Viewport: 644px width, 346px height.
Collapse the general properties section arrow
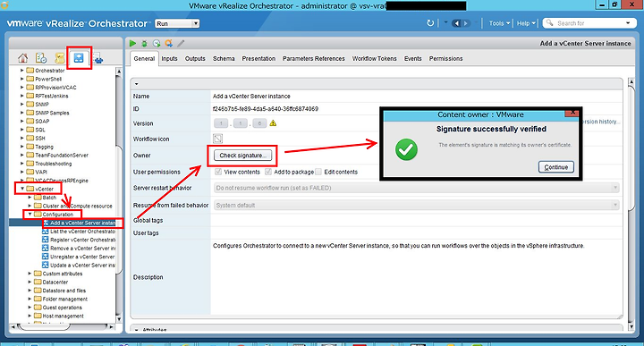point(136,84)
